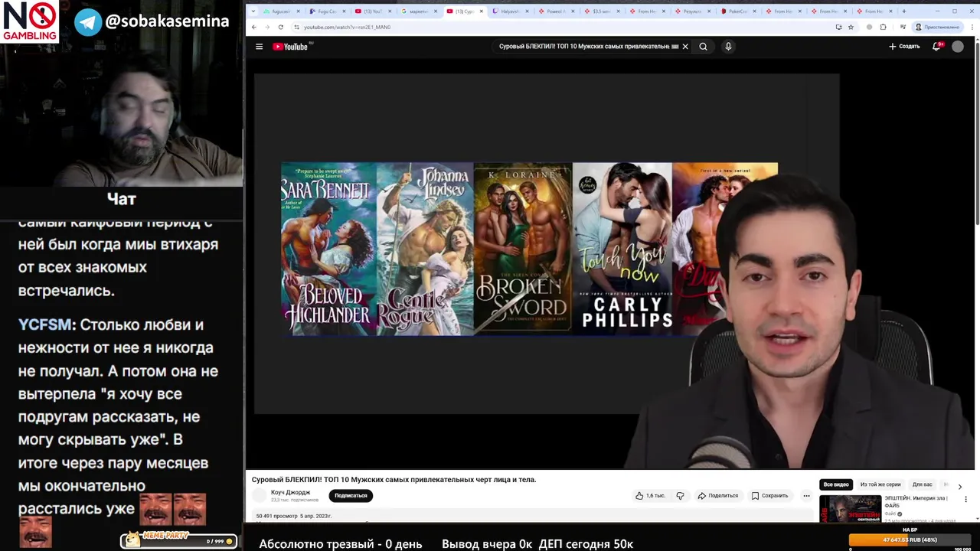Expand more filter chips with right chevron
This screenshot has width=980, height=551.
960,486
